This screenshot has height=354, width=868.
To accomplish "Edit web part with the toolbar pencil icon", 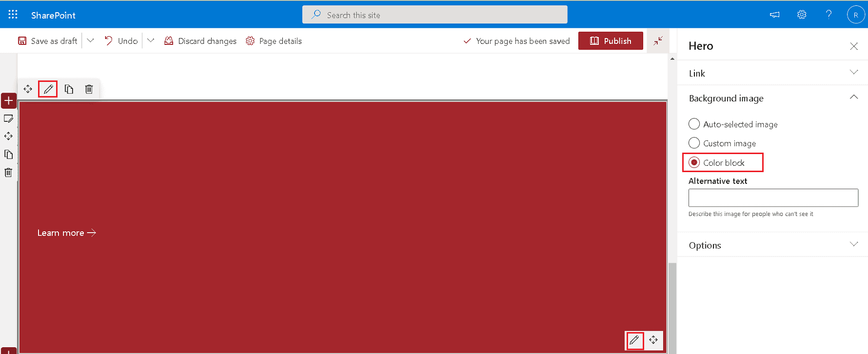I will point(48,89).
